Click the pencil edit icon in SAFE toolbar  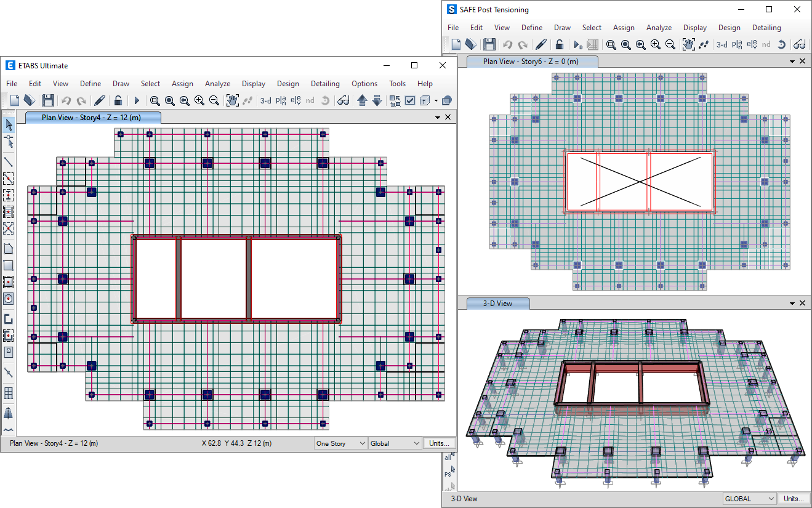(x=541, y=44)
